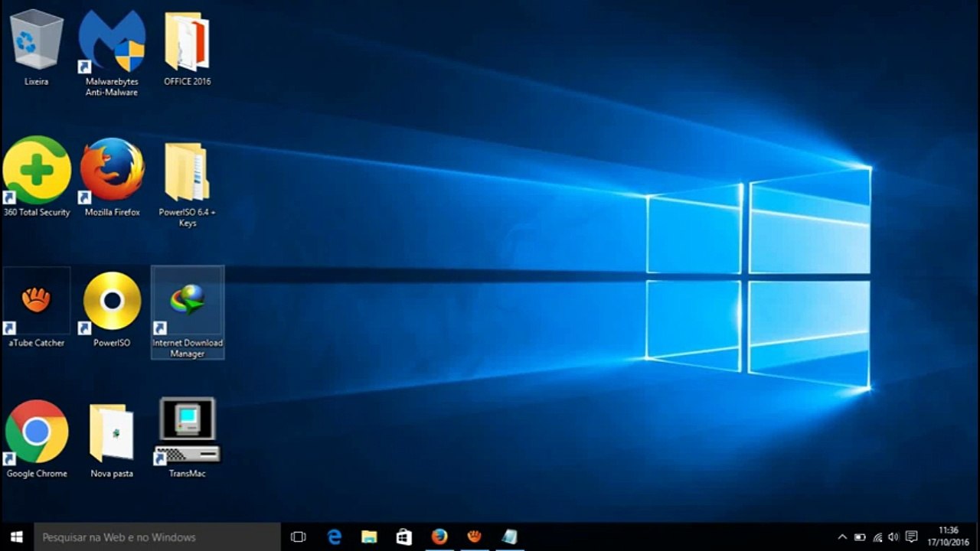Open the Action Center notifications icon

pyautogui.click(x=911, y=537)
